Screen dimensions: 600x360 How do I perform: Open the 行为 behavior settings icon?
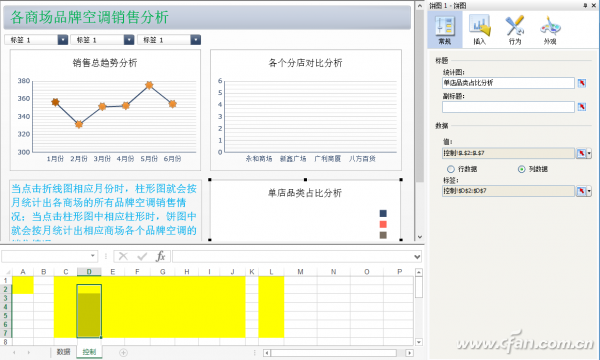tap(515, 29)
